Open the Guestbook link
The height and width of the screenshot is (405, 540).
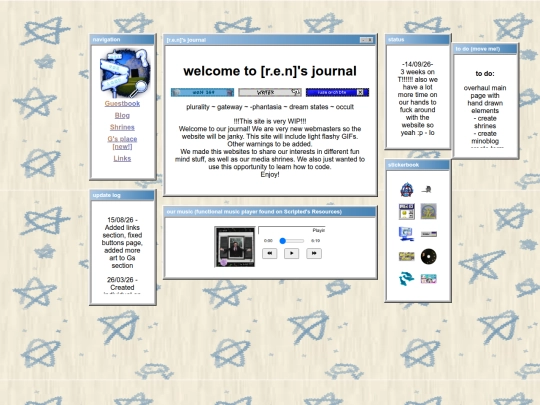point(122,103)
